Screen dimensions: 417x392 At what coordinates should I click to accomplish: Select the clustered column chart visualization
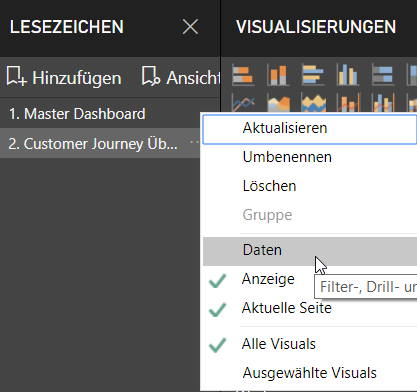(x=348, y=75)
